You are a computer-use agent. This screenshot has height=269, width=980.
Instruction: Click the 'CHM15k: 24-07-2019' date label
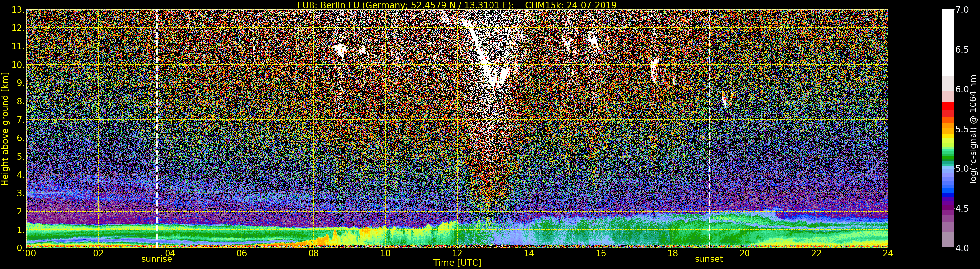(570, 5)
